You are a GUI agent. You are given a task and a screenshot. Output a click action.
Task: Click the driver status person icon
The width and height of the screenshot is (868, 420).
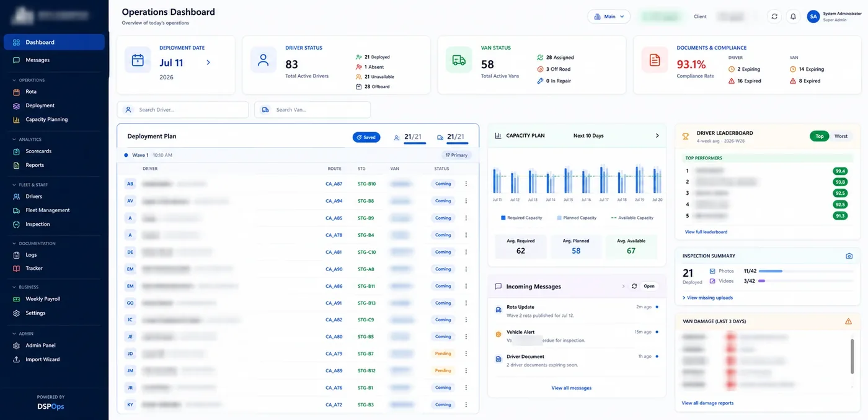coord(263,60)
